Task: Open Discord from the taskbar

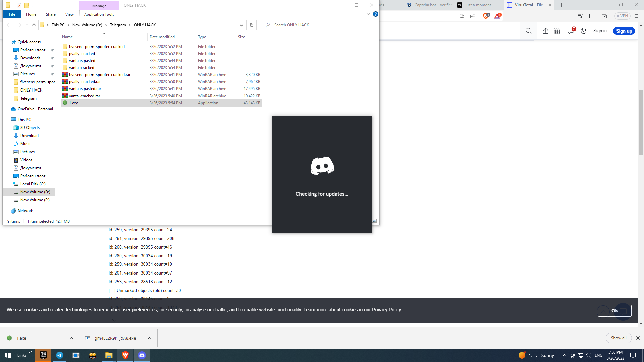Action: pos(142,355)
